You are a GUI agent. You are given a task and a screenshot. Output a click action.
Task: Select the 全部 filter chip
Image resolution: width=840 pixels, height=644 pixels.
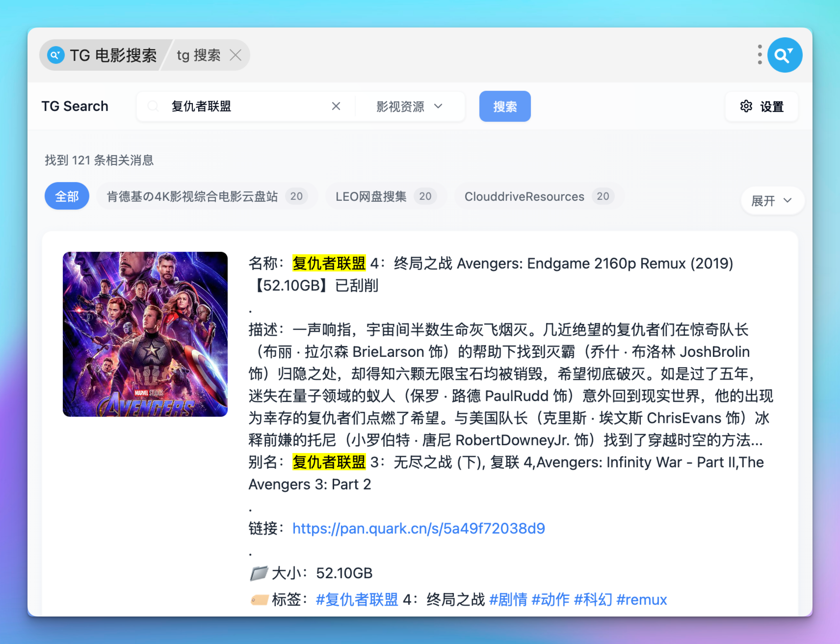point(67,196)
